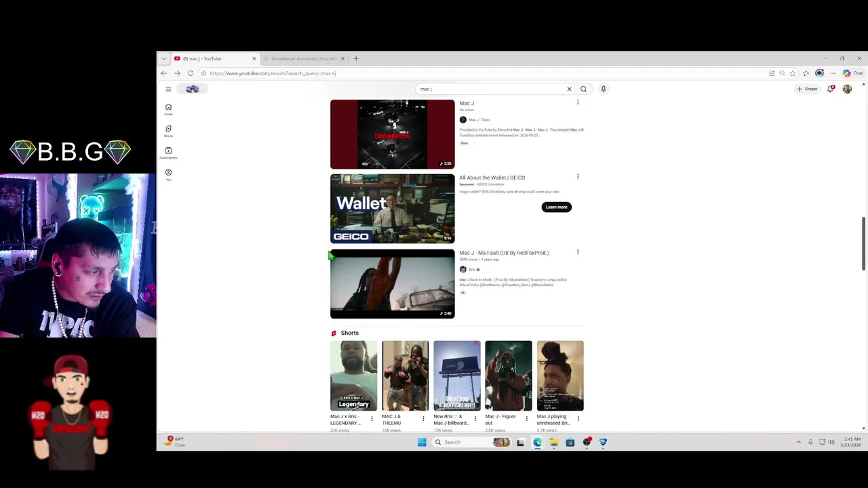
Task: Play the 'Mac J x Bris - LEGENDARY' short
Action: pyautogui.click(x=353, y=376)
